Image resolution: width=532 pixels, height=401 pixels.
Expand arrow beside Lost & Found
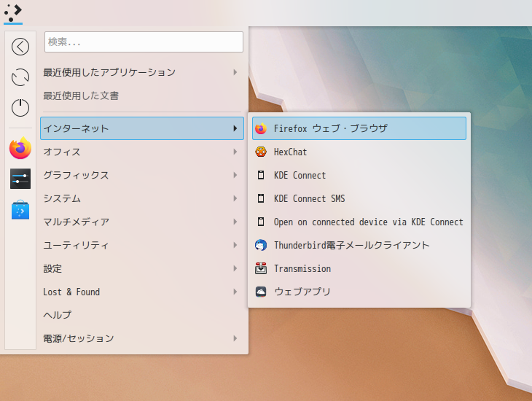pos(235,292)
